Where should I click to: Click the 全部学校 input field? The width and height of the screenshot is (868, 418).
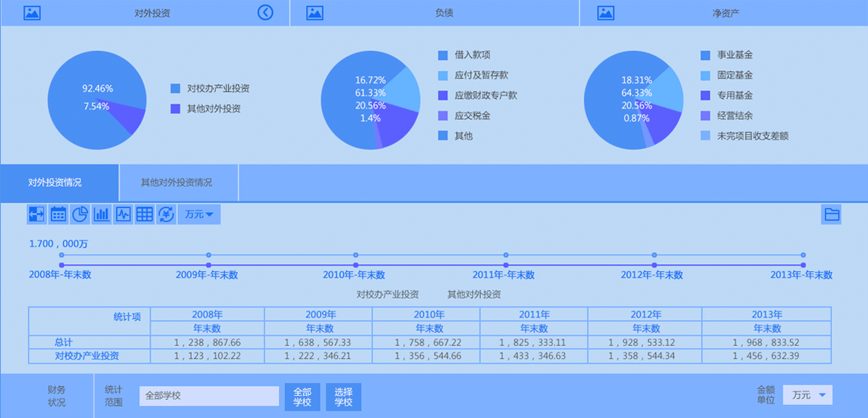pyautogui.click(x=209, y=396)
